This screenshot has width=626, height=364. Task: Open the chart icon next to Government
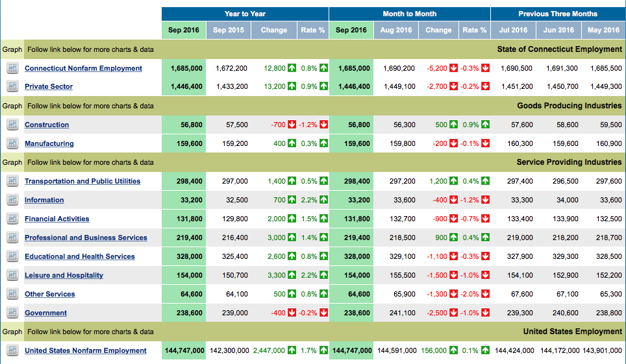[x=12, y=313]
